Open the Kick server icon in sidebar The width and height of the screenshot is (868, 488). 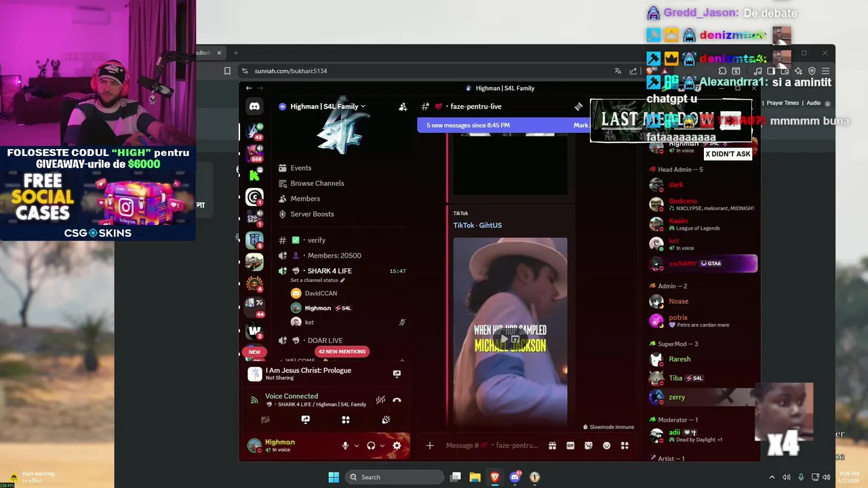click(254, 176)
